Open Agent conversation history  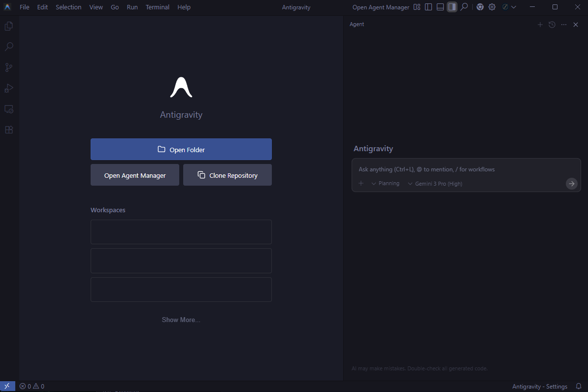[x=552, y=25]
